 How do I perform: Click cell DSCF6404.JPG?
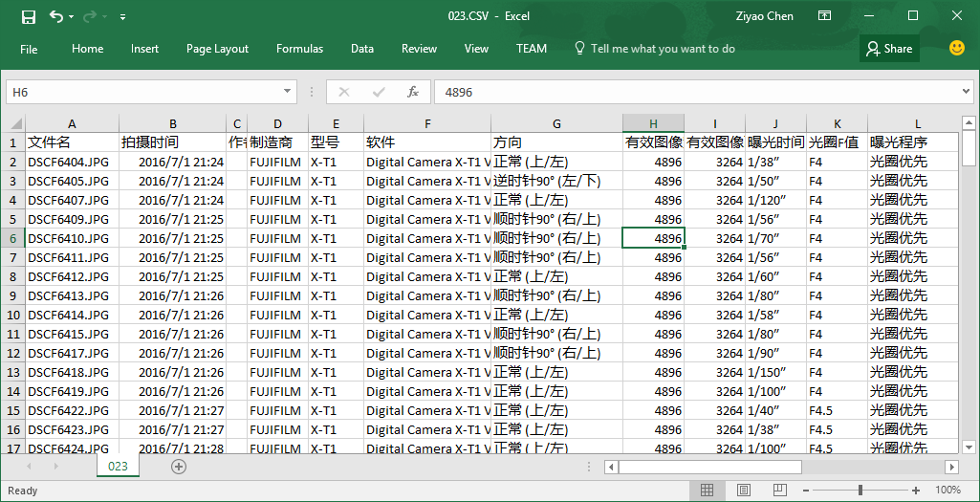72,162
